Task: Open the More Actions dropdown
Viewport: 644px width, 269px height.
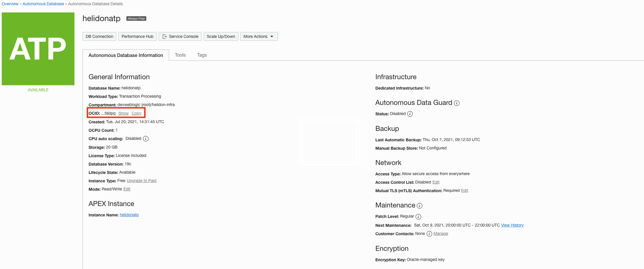Action: pyautogui.click(x=259, y=36)
